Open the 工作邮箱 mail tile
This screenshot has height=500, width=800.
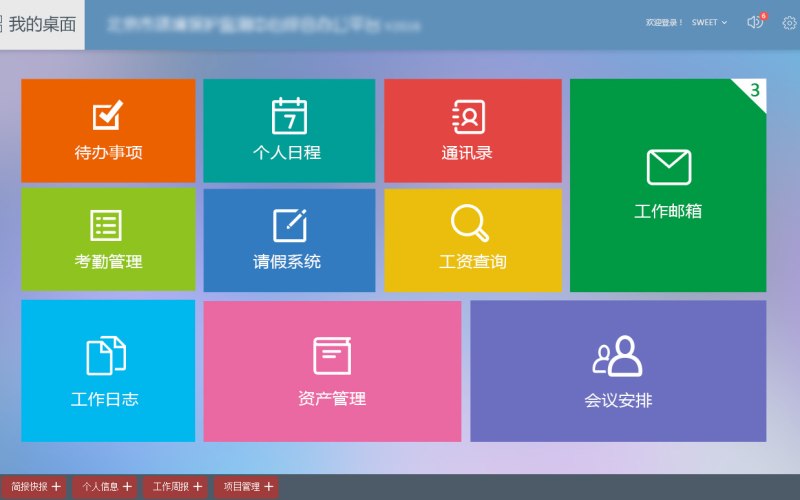[x=668, y=185]
